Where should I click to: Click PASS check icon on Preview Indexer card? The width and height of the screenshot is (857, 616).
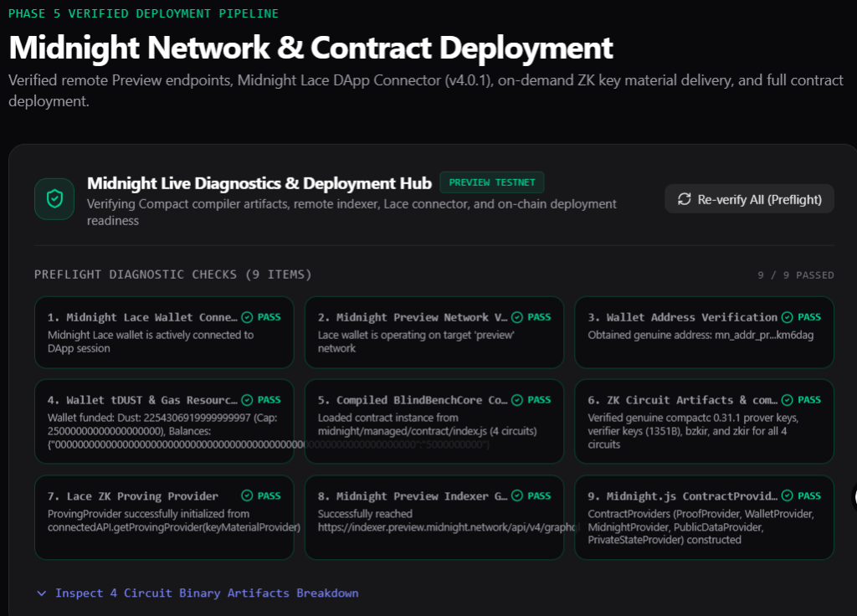point(517,495)
